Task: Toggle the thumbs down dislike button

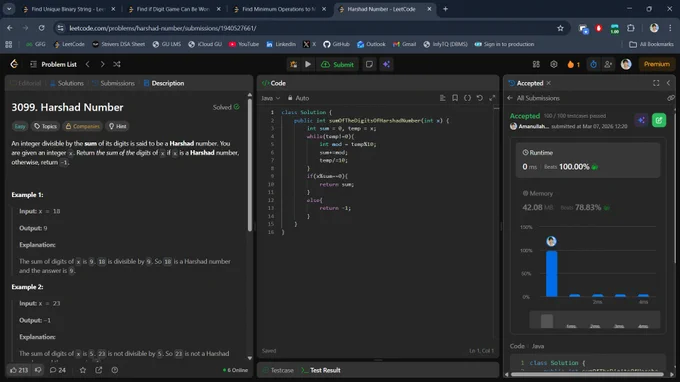Action: 38,370
